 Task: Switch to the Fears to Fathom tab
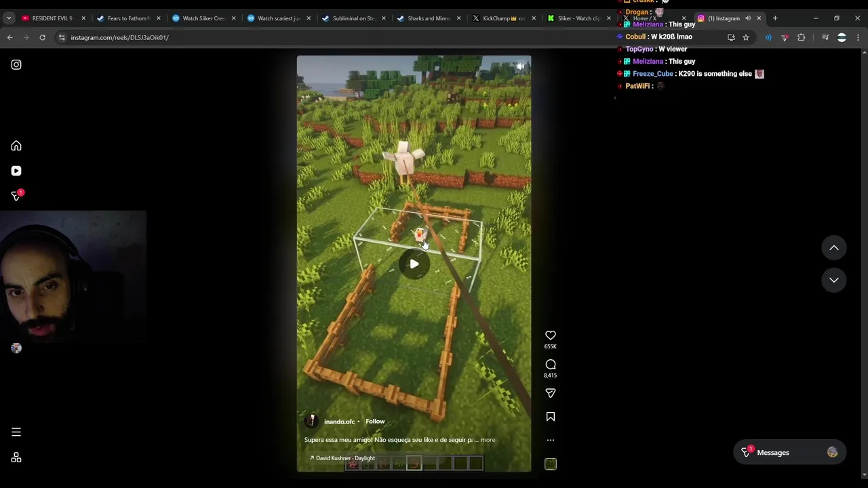tap(127, 18)
